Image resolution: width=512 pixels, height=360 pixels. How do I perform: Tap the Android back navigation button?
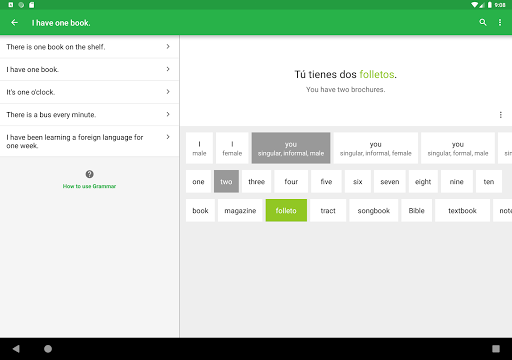(16, 349)
